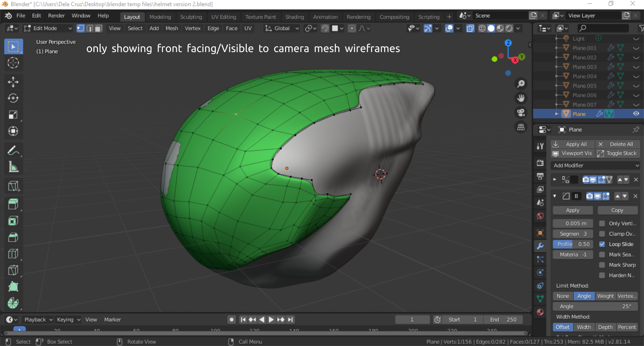Open the Add Modifier dropdown
Viewport: 644px width, 346px height.
[x=596, y=165]
